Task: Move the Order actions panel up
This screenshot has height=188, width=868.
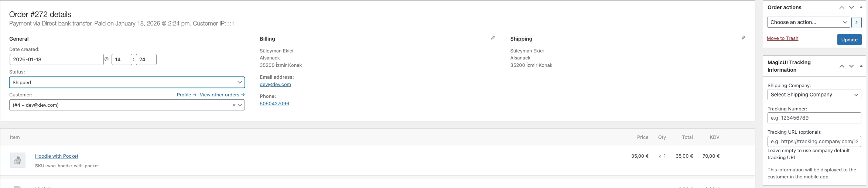Action: point(842,7)
